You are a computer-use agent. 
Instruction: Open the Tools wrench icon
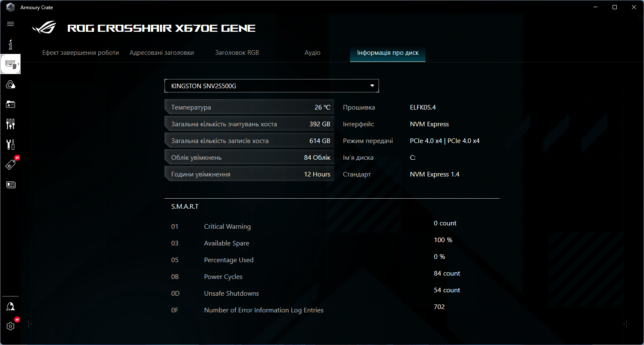click(10, 144)
